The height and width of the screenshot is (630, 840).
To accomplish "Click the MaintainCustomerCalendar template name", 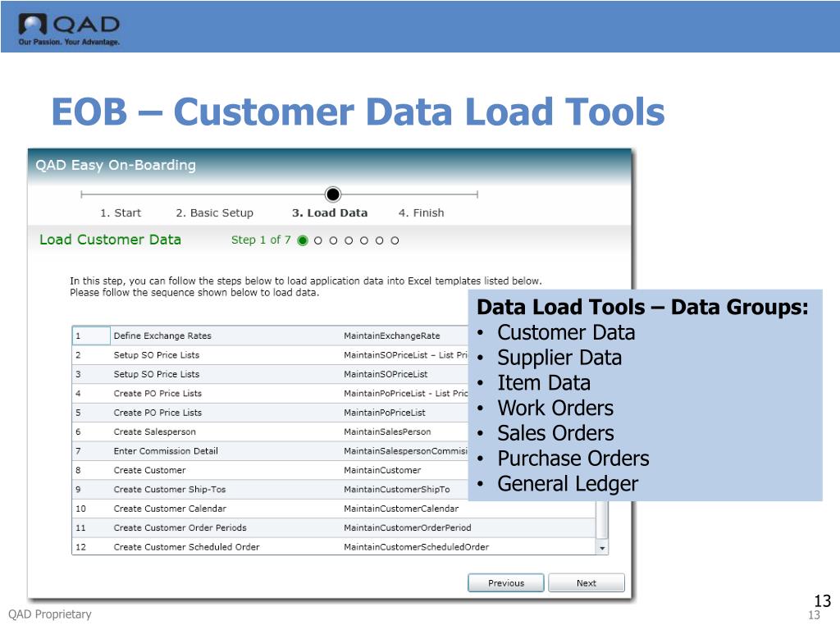I will pyautogui.click(x=401, y=509).
